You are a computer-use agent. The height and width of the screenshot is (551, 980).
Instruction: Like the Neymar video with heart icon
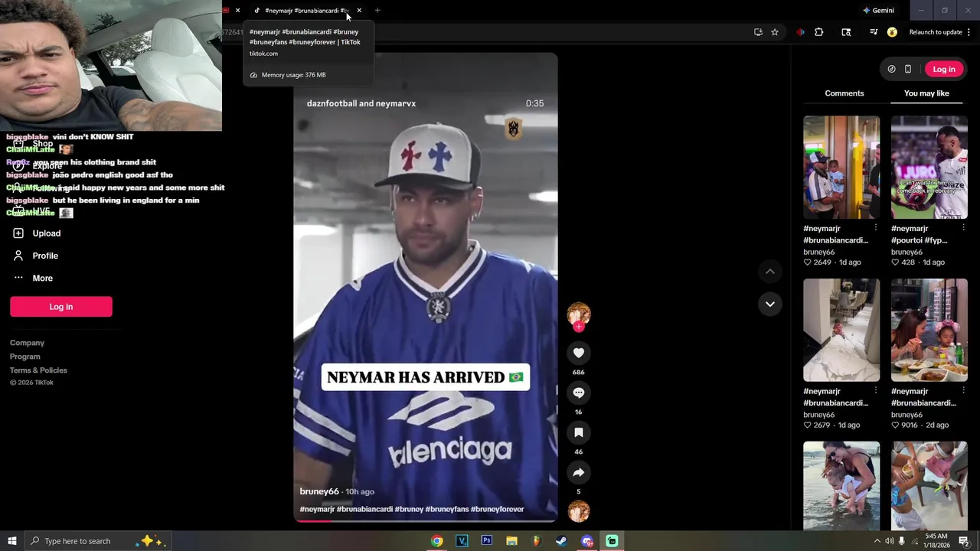tap(579, 353)
